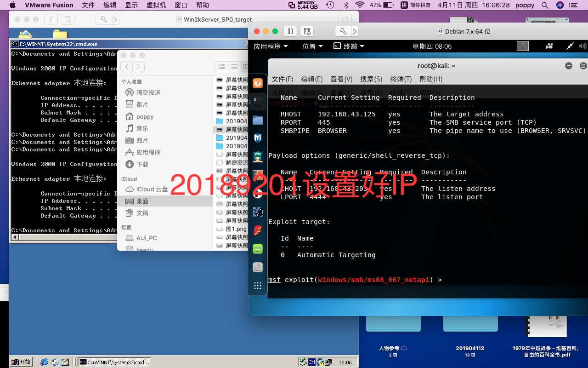This screenshot has width=588, height=368.
Task: Launch Metasploit from the Kali dock
Action: [x=258, y=138]
